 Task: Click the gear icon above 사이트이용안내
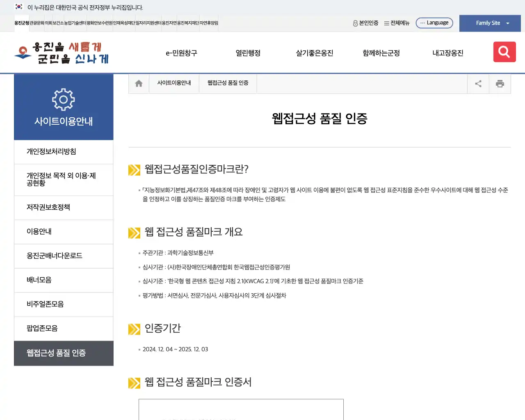(x=64, y=99)
